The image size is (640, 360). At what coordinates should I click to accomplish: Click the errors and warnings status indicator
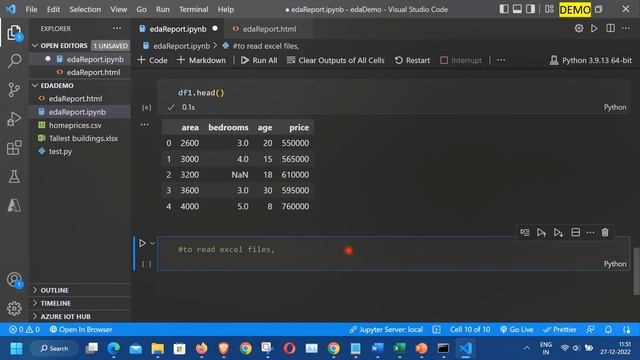pyautogui.click(x=24, y=329)
